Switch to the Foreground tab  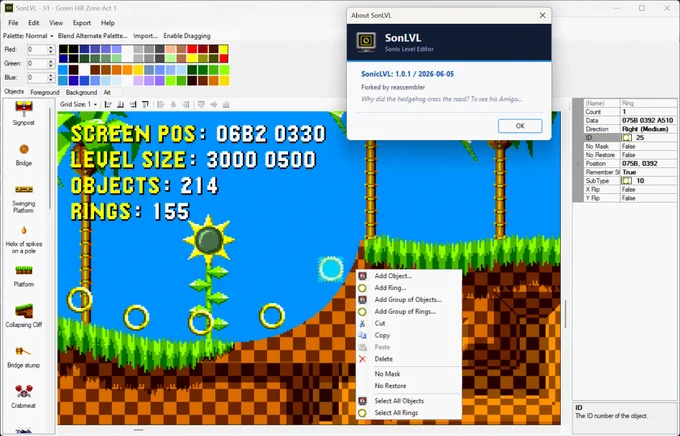click(x=45, y=92)
